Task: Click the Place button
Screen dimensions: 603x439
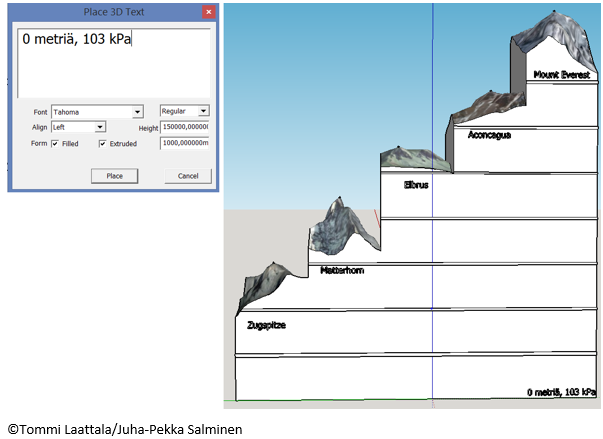Action: pyautogui.click(x=114, y=176)
